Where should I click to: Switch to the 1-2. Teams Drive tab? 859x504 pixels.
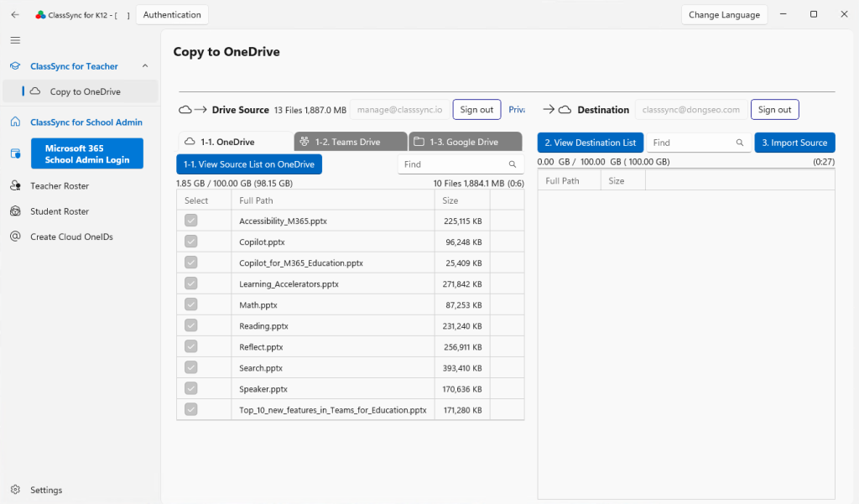point(351,142)
